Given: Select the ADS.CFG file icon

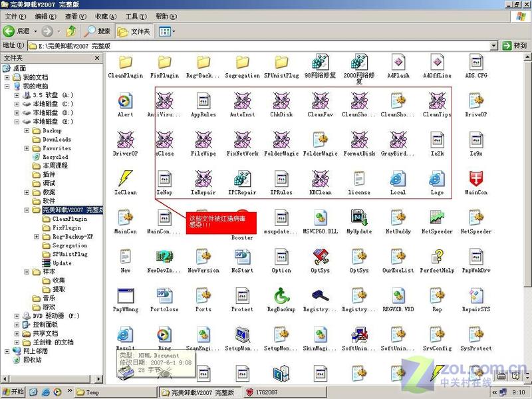Looking at the screenshot, I should coord(476,63).
